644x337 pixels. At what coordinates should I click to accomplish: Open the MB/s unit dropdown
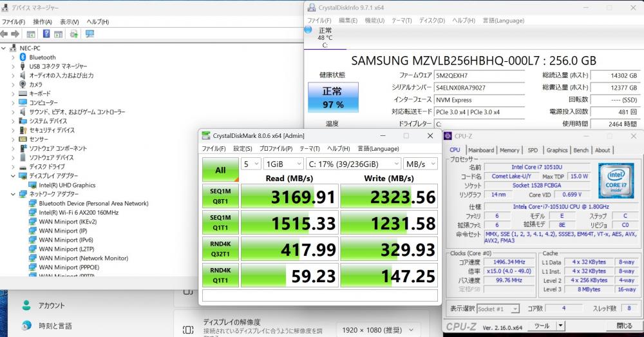pyautogui.click(x=421, y=164)
